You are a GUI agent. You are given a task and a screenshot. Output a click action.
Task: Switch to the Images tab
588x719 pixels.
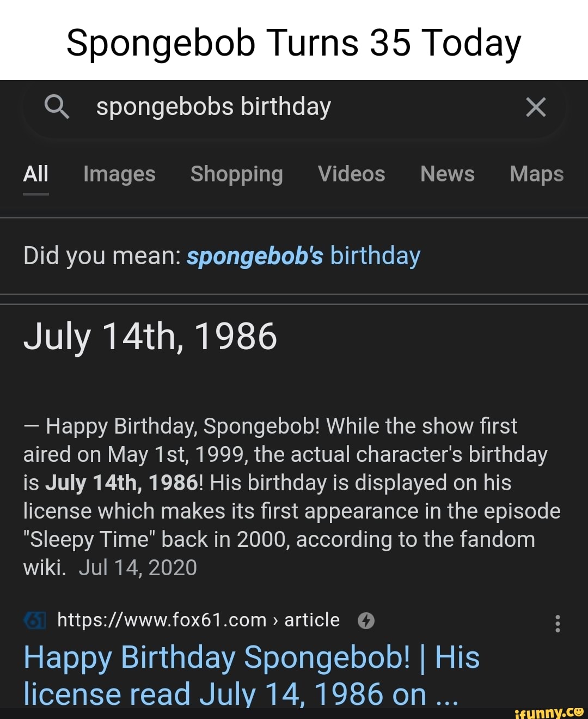click(x=119, y=174)
